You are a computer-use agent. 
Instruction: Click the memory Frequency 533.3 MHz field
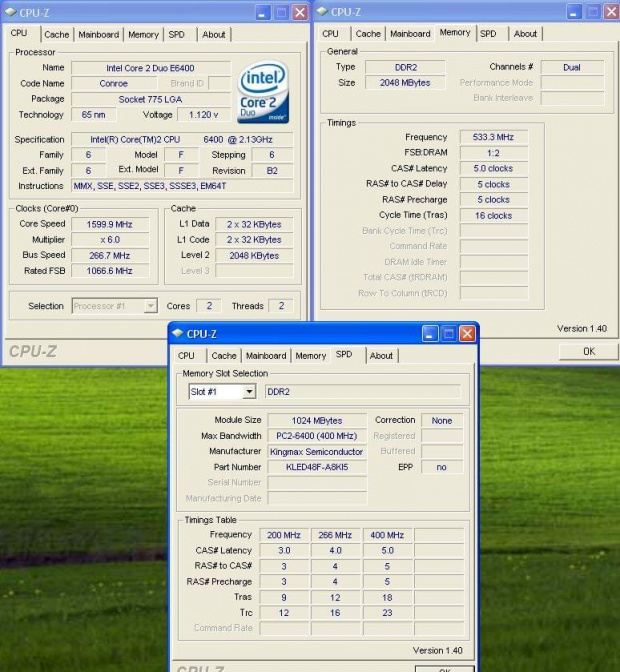coord(493,137)
